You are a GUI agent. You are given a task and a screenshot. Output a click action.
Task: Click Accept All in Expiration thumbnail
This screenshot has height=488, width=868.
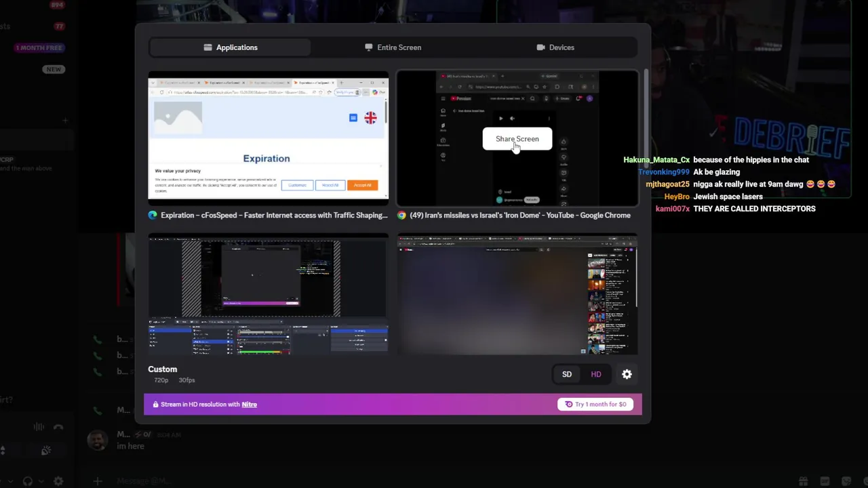(x=362, y=185)
